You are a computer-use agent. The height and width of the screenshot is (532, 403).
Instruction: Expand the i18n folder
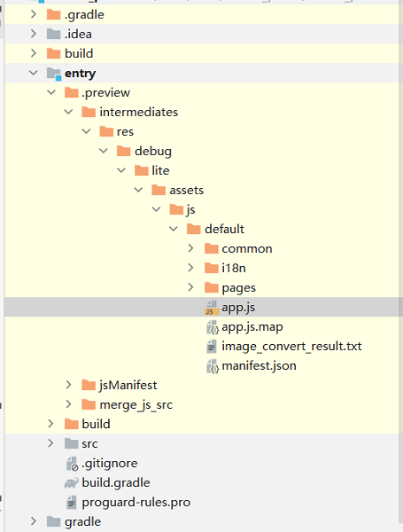[190, 268]
